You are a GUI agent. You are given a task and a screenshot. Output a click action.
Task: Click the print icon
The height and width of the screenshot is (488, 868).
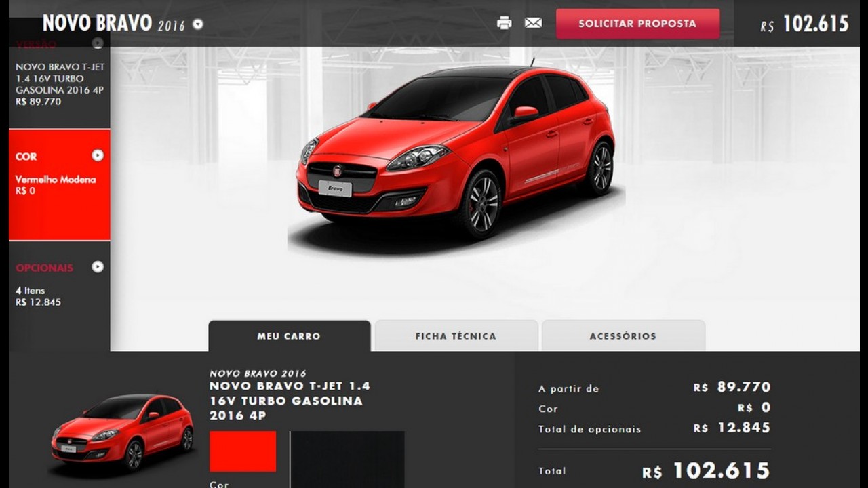(504, 23)
